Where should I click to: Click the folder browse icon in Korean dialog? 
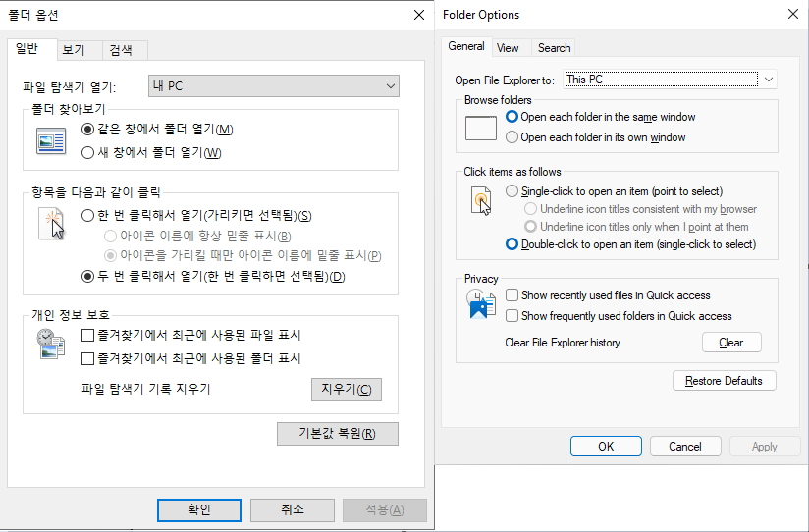point(51,141)
